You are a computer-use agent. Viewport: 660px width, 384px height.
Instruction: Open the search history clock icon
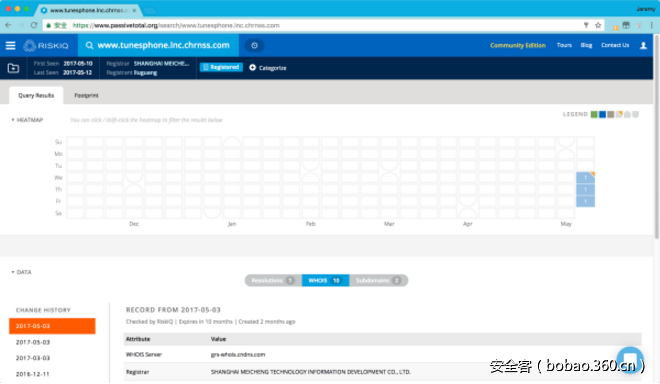coord(254,45)
